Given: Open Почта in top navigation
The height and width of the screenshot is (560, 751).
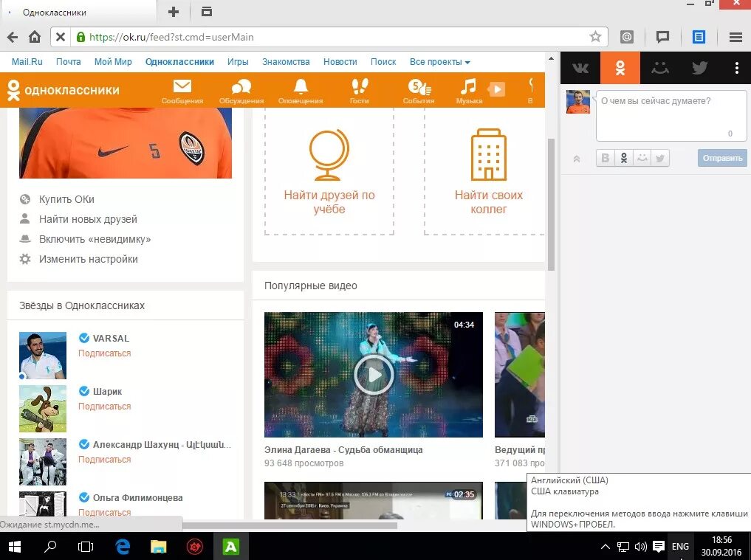Looking at the screenshot, I should [x=69, y=62].
